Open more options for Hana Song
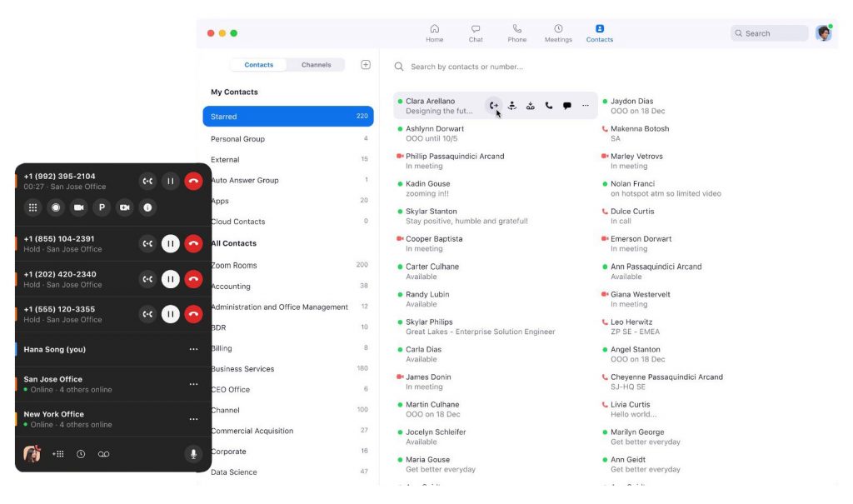853x504 pixels. [x=193, y=349]
